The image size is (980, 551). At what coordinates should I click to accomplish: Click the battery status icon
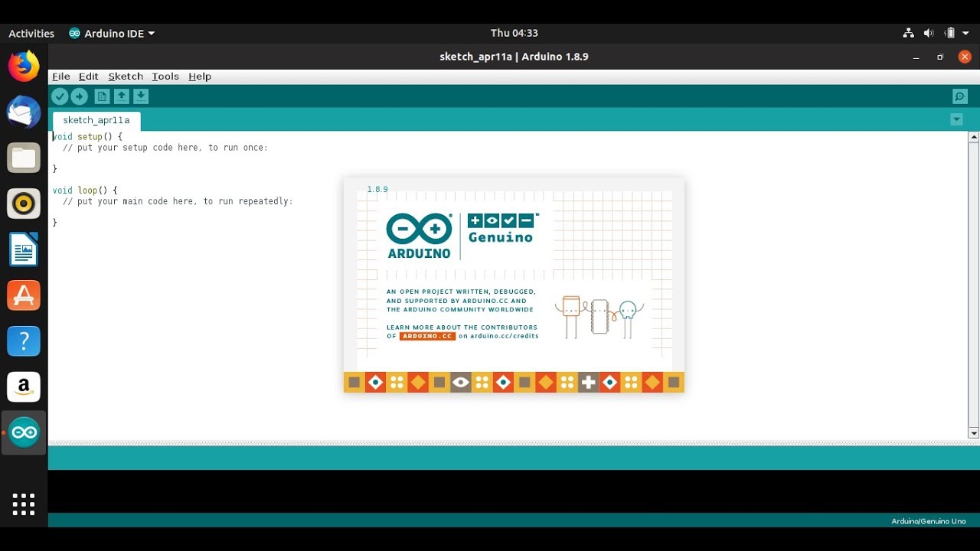click(x=950, y=33)
